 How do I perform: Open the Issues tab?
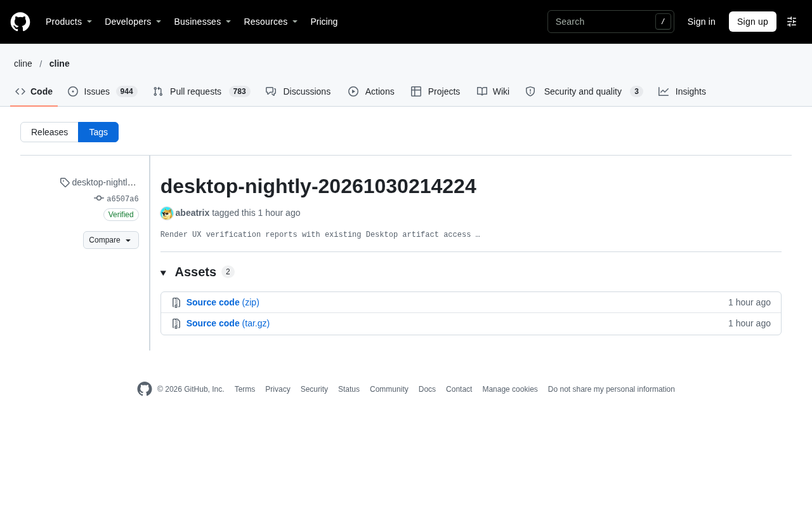coord(103,91)
